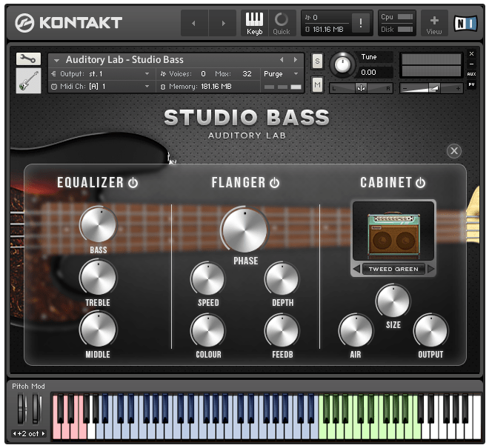
Task: Click the pitch bend wheel
Action: [21, 409]
